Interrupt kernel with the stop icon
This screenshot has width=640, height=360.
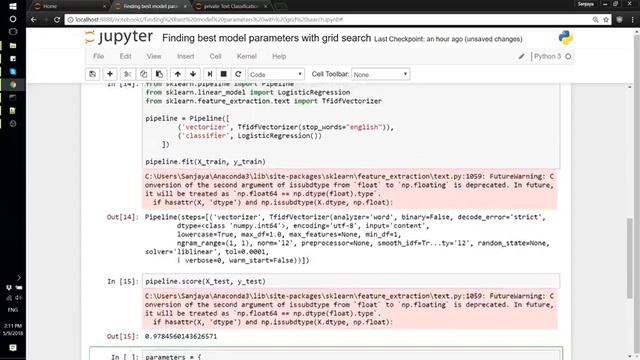pos(224,74)
